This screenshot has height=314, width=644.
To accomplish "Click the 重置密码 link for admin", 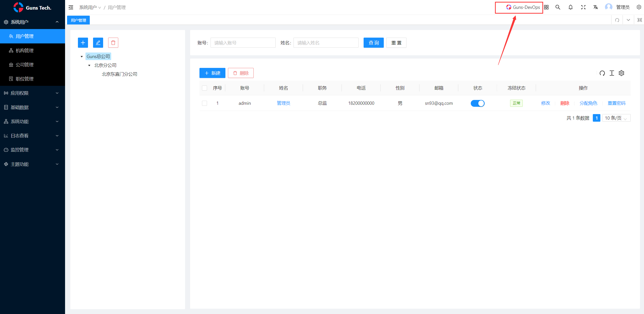I will tap(616, 103).
